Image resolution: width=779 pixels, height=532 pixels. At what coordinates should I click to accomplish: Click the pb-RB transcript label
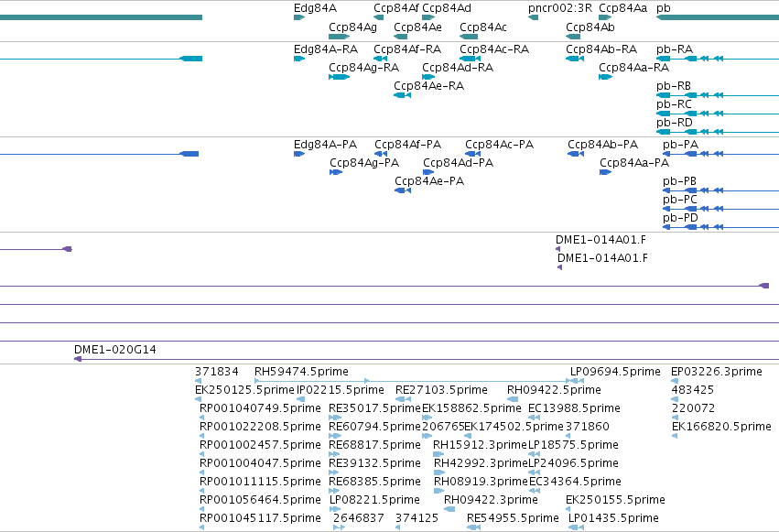coord(674,86)
